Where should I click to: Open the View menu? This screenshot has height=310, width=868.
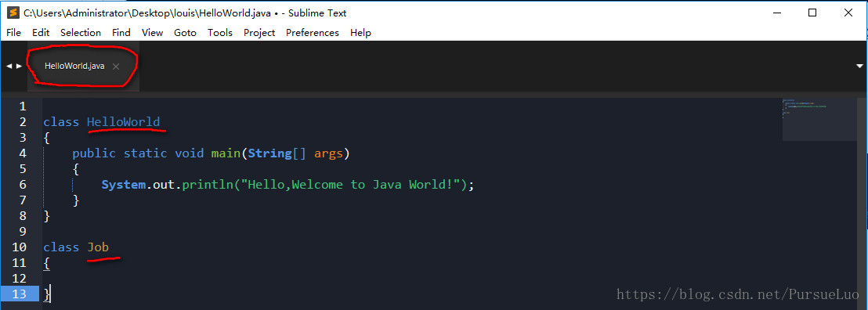pos(152,33)
